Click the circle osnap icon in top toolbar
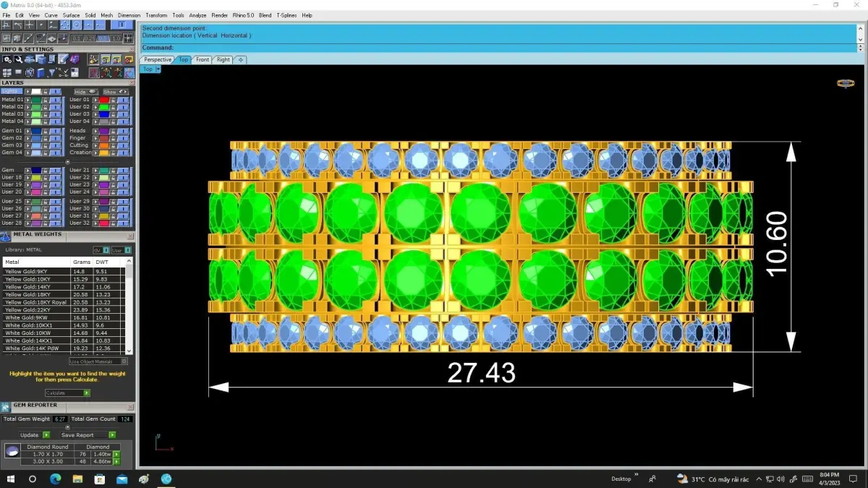868x488 pixels. (x=77, y=25)
